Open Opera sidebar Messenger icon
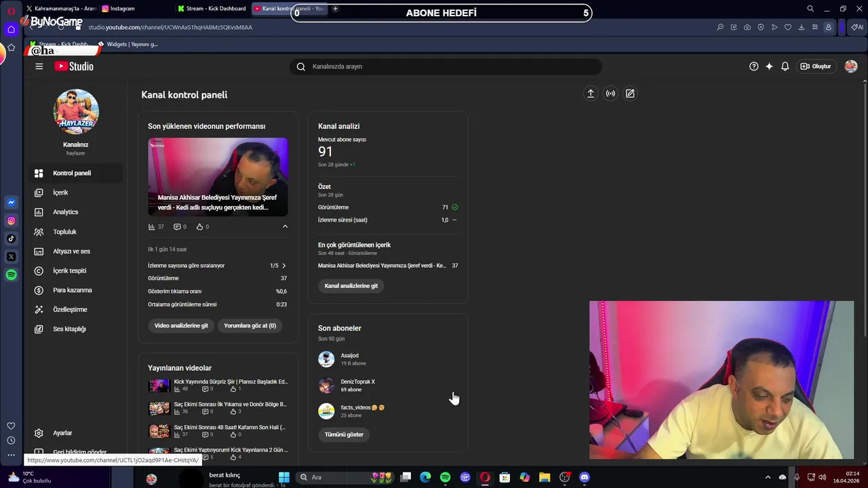Screen dimensions: 868x488 pyautogui.click(x=11, y=203)
